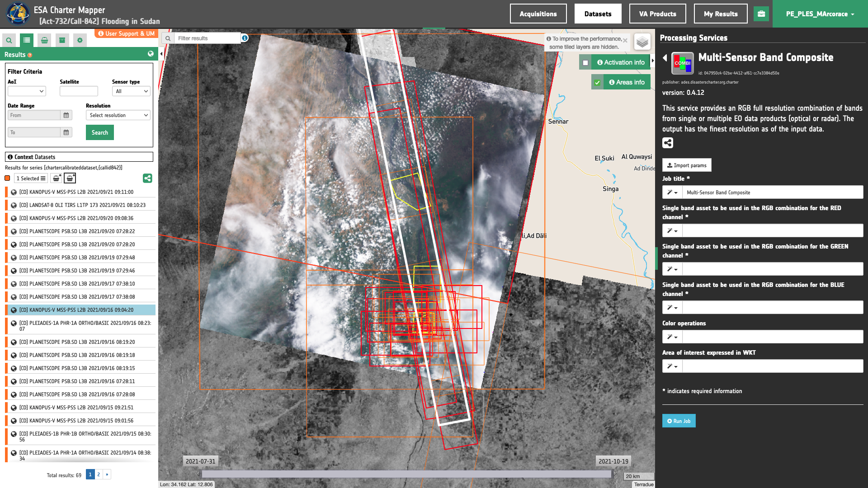
Task: Toggle the orange select-all results box
Action: (7, 178)
